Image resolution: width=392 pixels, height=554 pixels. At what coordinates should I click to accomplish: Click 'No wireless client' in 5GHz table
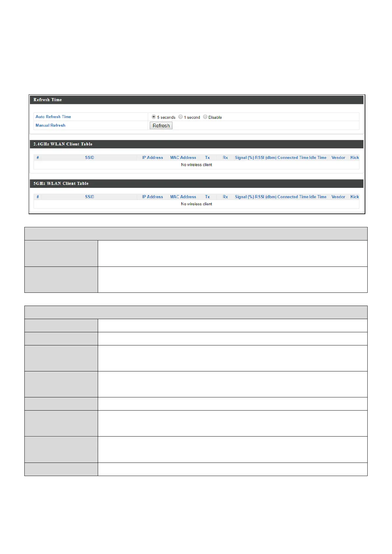(196, 204)
